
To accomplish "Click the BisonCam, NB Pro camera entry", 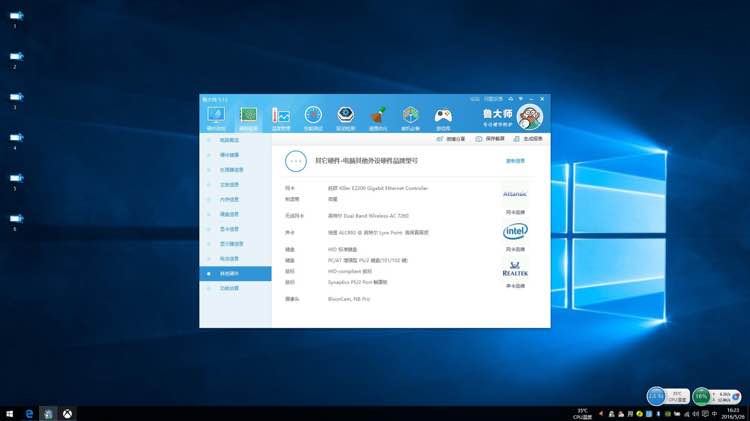I will [349, 299].
